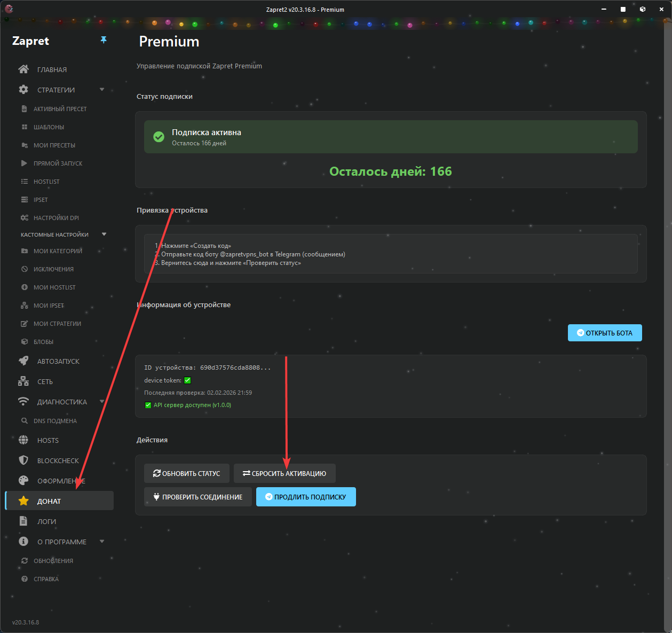
Task: Collapse the СТРАТЕГИИ section arrow
Action: (102, 90)
